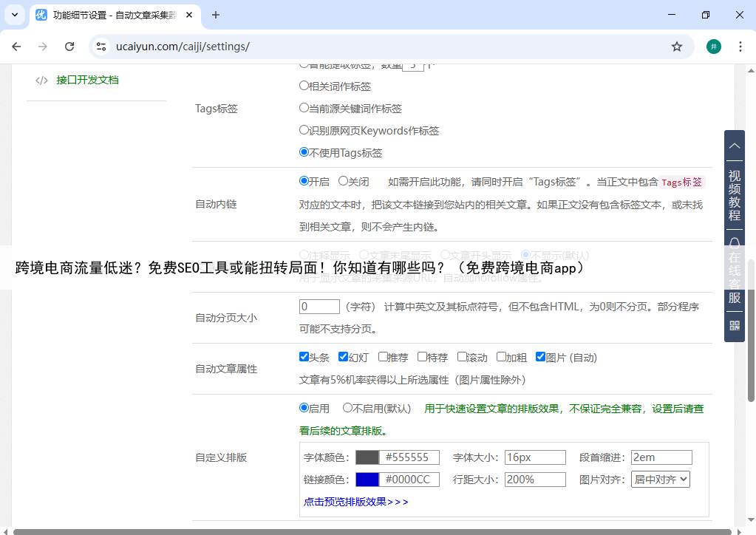
Task: Select 关闭 for 自动内链
Action: click(x=343, y=181)
